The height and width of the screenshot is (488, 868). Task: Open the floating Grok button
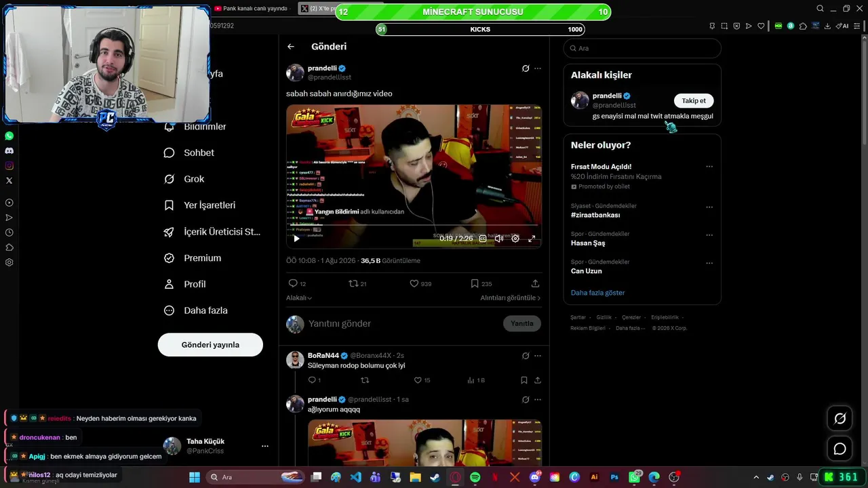coord(840,419)
